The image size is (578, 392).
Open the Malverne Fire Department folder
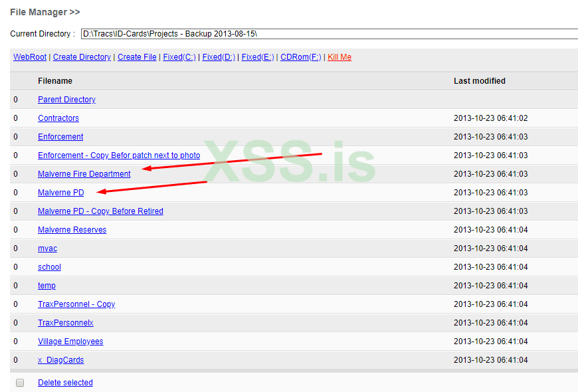tap(84, 174)
